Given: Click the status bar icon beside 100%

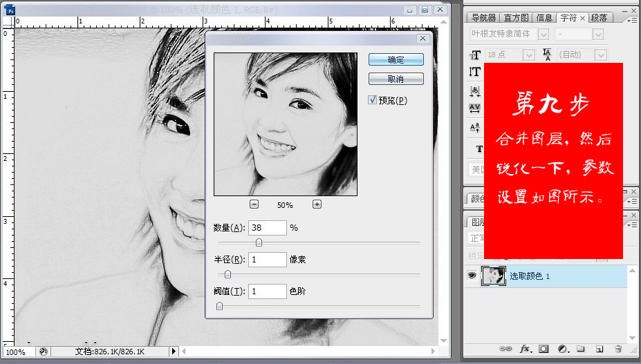Looking at the screenshot, I should click(x=44, y=352).
